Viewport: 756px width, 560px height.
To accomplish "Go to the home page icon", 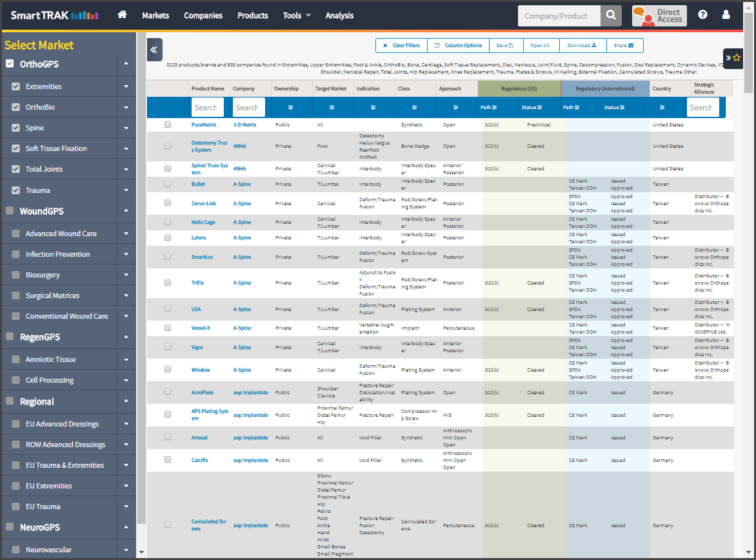I will pyautogui.click(x=122, y=15).
